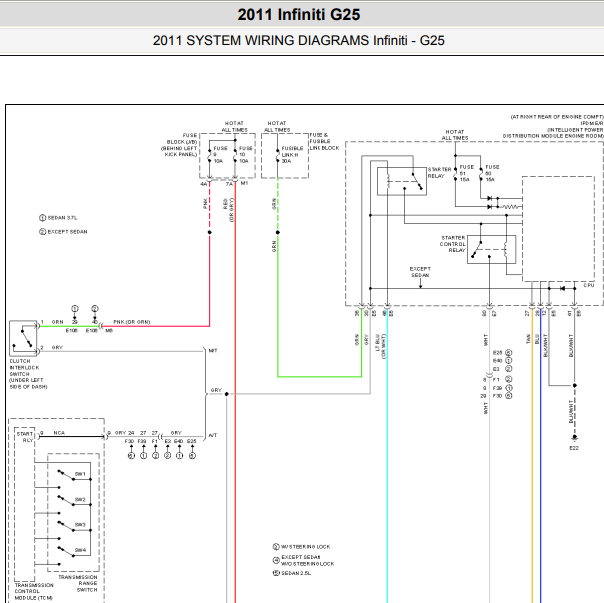Click the "2011 SYSTEM WIRING DIAGRAMS Infiniti - G25" subtitle
Image resolution: width=604 pixels, height=603 pixels.
pyautogui.click(x=299, y=40)
